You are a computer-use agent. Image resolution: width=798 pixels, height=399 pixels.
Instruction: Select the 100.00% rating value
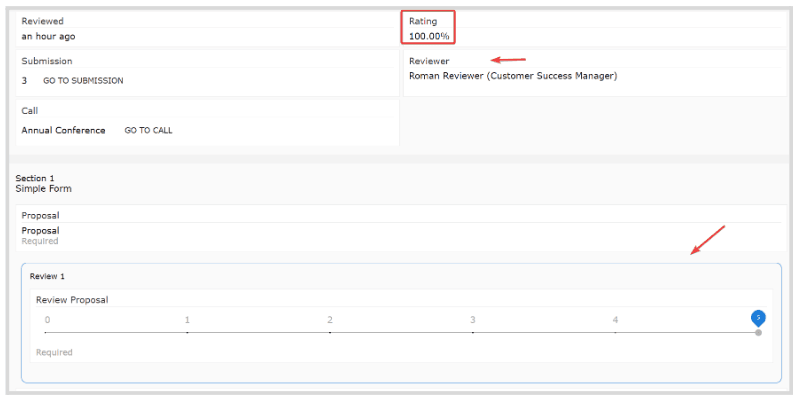pos(429,37)
